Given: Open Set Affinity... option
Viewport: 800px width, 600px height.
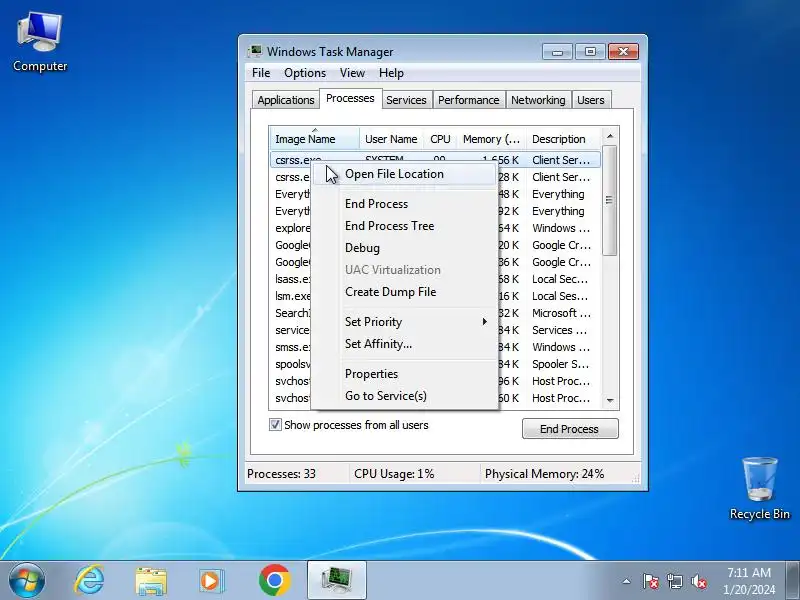Looking at the screenshot, I should click(x=404, y=343).
